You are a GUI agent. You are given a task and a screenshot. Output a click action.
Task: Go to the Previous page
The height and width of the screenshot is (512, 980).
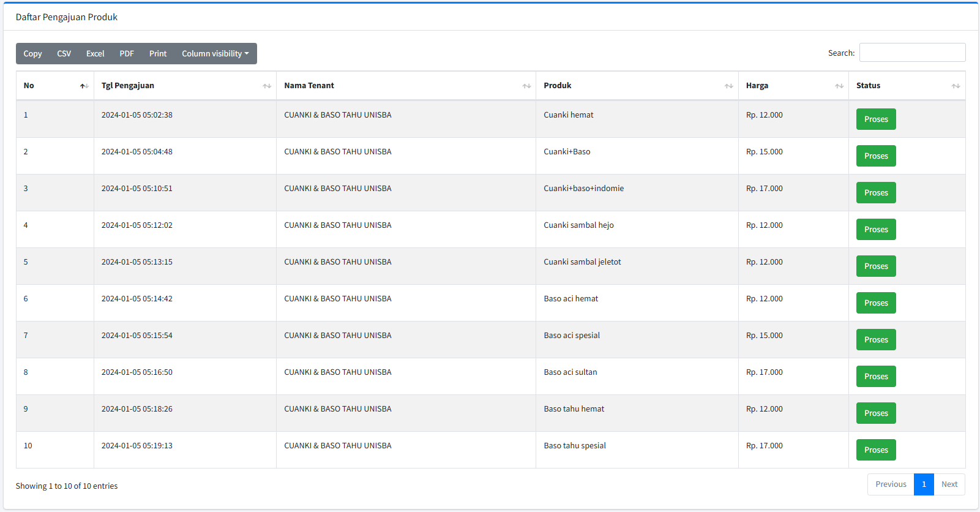pos(891,484)
